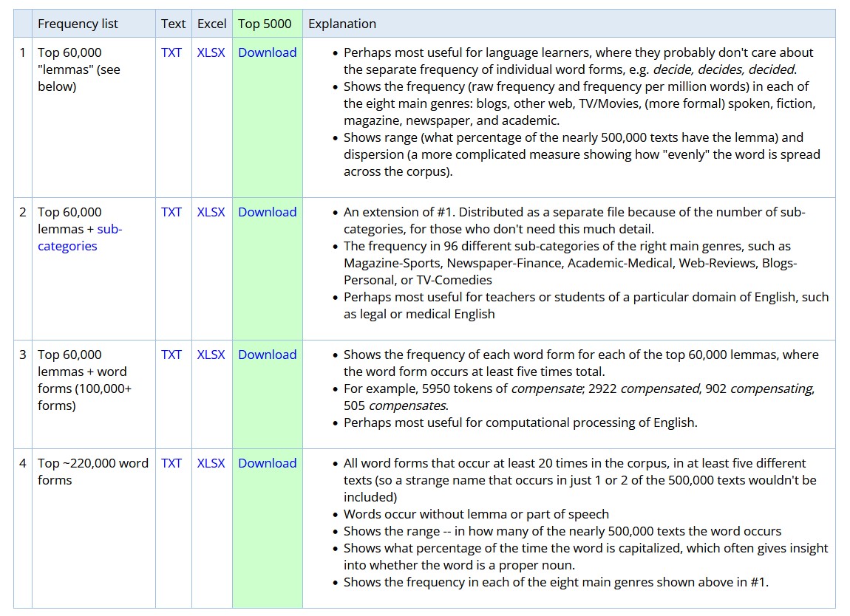The image size is (850, 616).
Task: Click the Text column header
Action: point(173,24)
